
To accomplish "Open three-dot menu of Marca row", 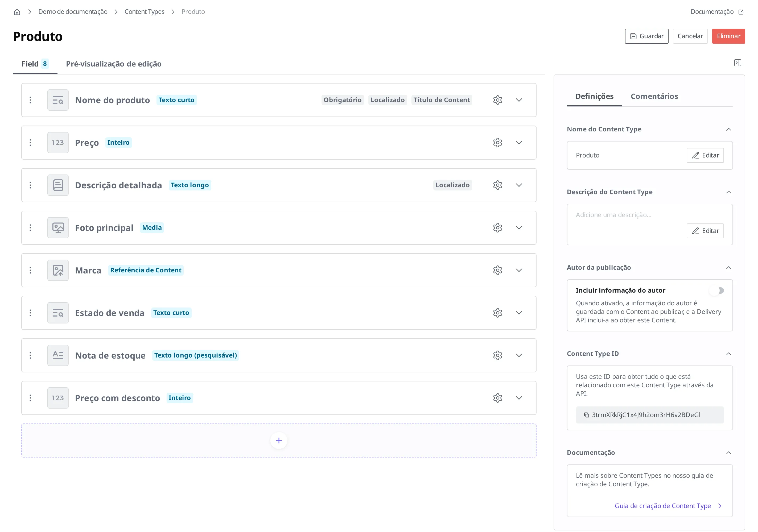I will point(30,270).
